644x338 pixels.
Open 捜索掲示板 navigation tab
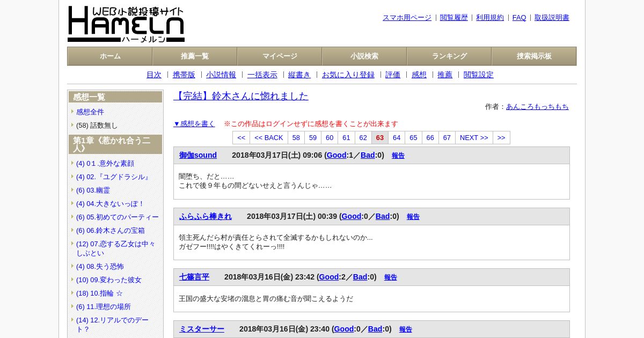point(534,56)
